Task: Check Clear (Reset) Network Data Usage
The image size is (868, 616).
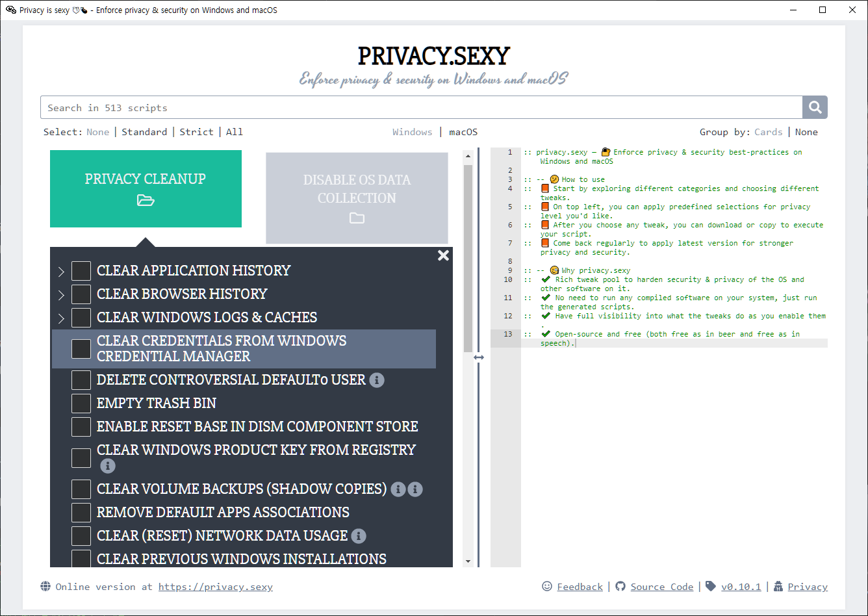Action: click(x=81, y=536)
